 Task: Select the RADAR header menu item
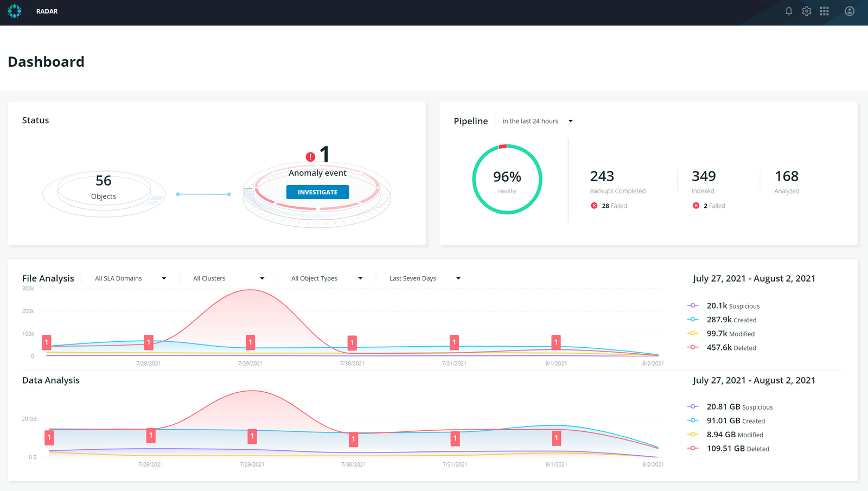pos(47,11)
